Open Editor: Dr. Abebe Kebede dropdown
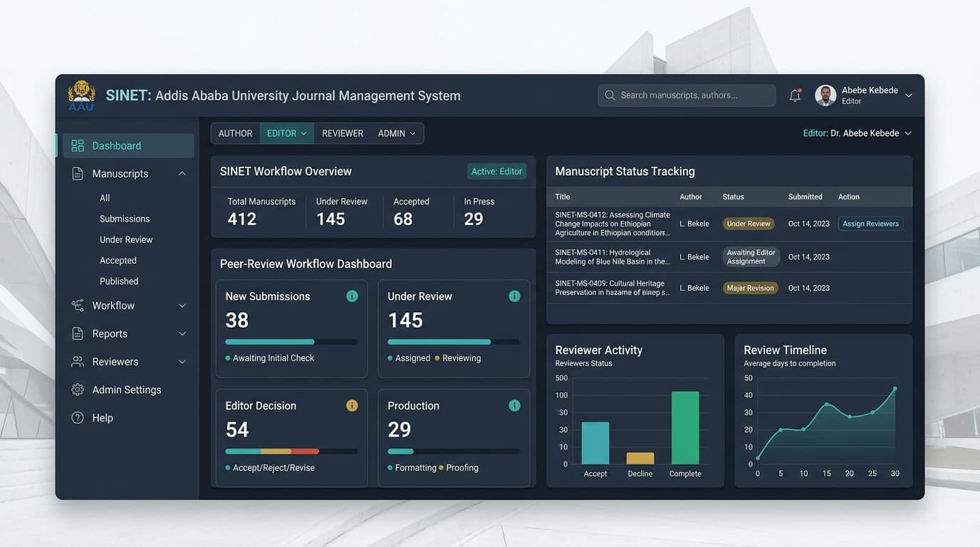This screenshot has height=547, width=980. coord(857,133)
